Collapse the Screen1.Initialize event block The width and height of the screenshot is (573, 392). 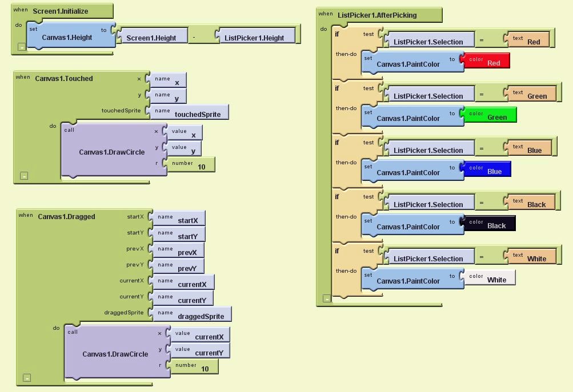[22, 47]
